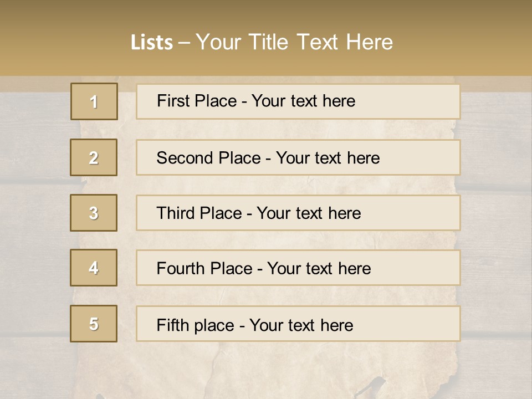Pick the number 4 box
The height and width of the screenshot is (399, 532).
click(94, 268)
